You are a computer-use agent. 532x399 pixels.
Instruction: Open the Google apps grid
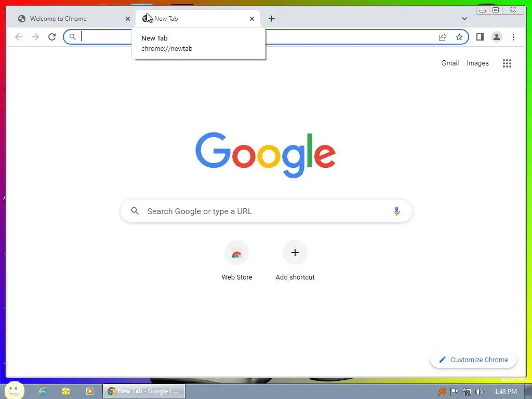coord(507,63)
